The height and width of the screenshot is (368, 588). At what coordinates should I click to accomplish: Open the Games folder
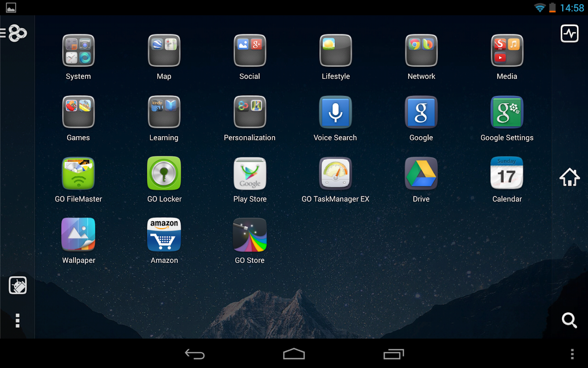click(78, 112)
